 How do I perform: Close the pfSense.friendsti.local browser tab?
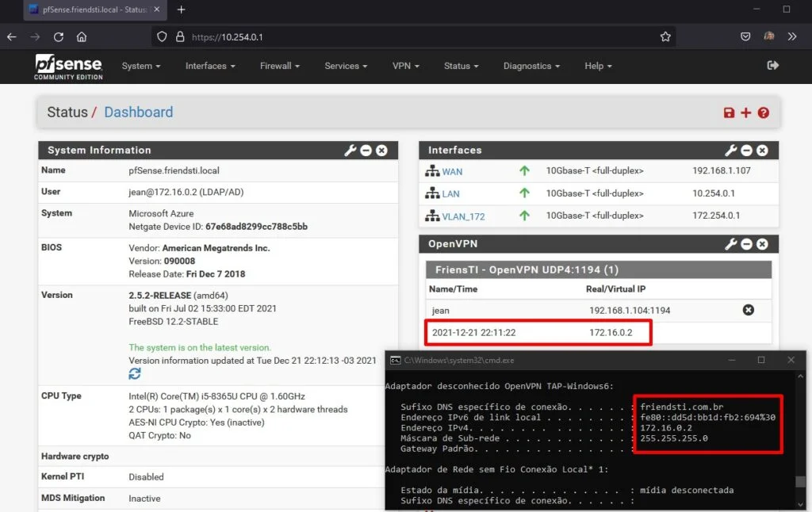(x=156, y=10)
